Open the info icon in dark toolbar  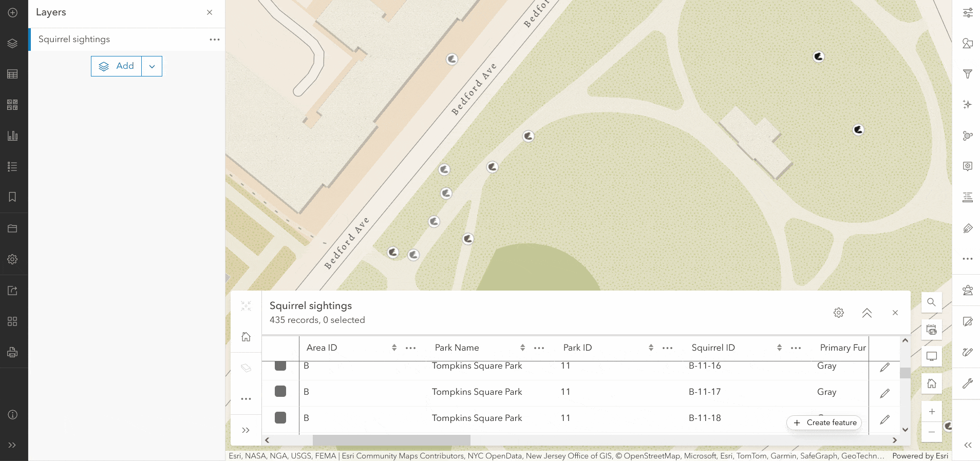pyautogui.click(x=13, y=414)
